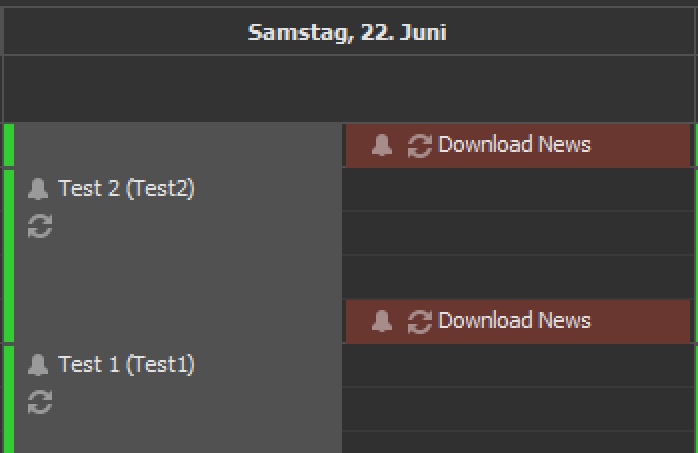Click recurrence icon under Test 2 appointment
The height and width of the screenshot is (453, 698).
(40, 226)
